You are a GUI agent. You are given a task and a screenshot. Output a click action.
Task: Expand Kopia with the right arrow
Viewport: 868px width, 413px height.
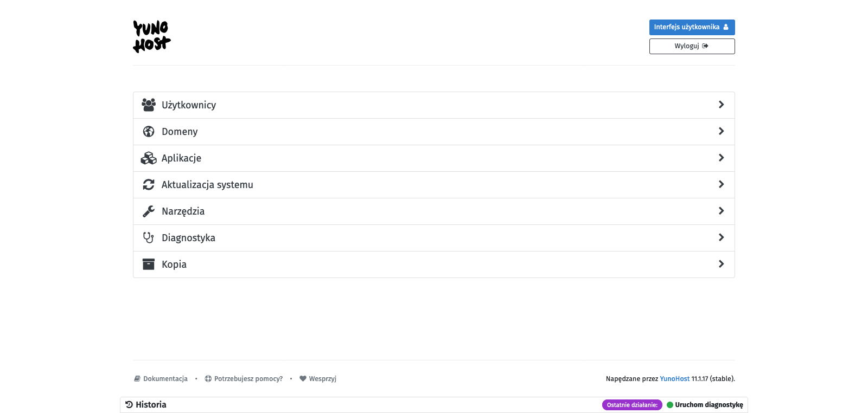coord(721,264)
